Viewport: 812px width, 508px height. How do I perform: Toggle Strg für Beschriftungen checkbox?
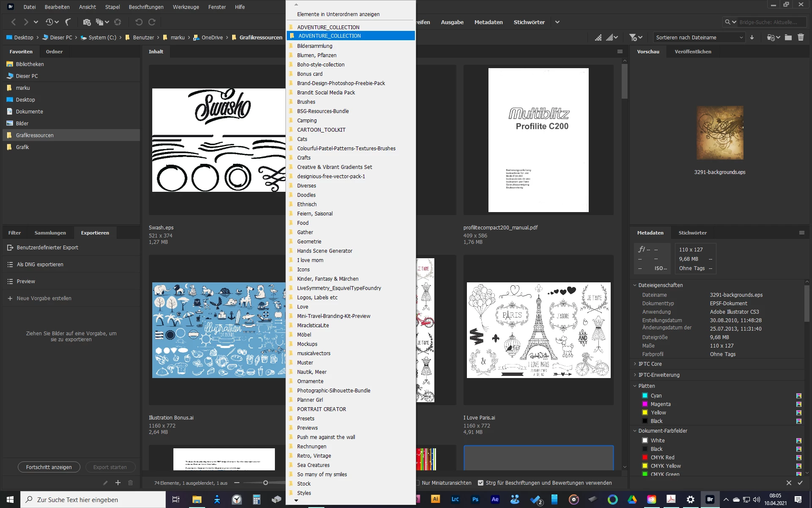point(480,483)
